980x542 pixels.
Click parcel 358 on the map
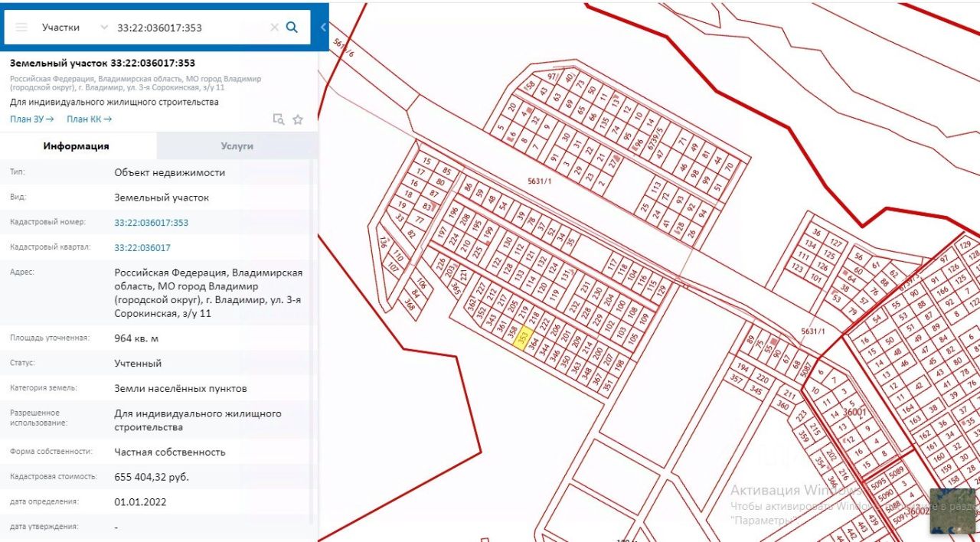click(x=513, y=331)
